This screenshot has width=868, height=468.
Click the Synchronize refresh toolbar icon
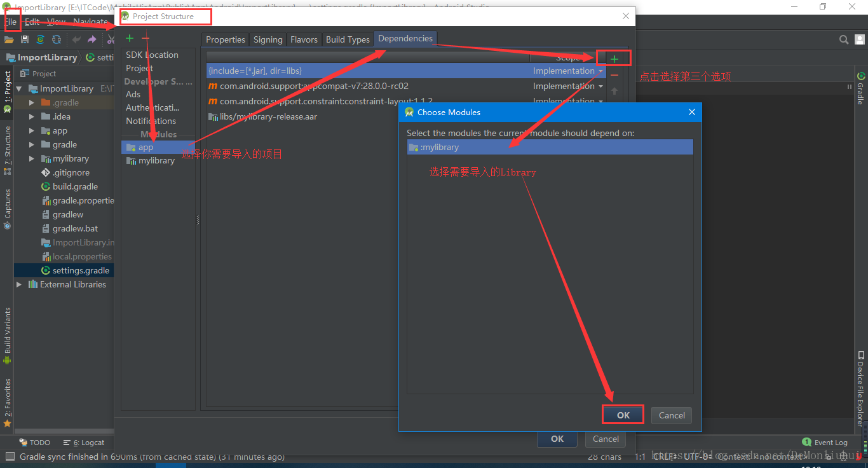tap(56, 39)
